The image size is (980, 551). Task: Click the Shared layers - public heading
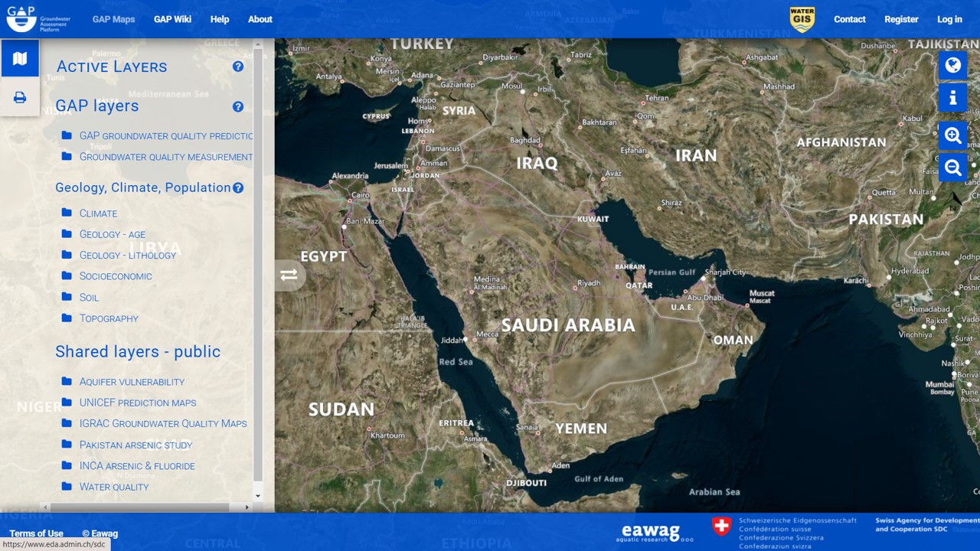click(138, 351)
